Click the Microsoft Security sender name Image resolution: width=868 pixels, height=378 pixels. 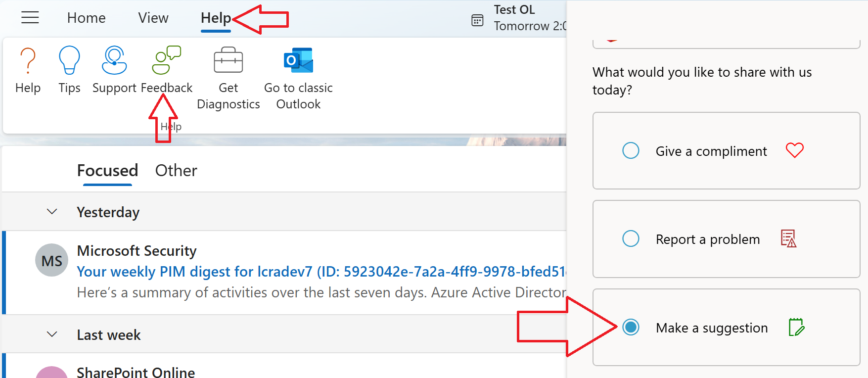pos(137,251)
